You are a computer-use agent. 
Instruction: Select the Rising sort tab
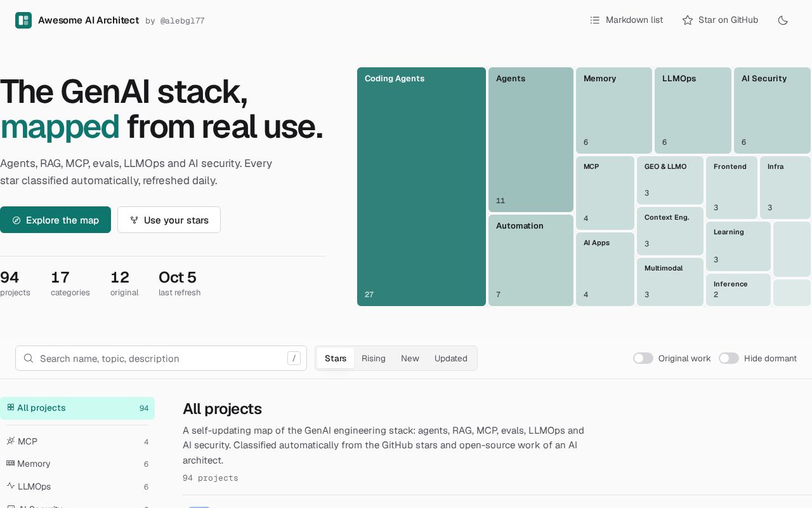(374, 358)
